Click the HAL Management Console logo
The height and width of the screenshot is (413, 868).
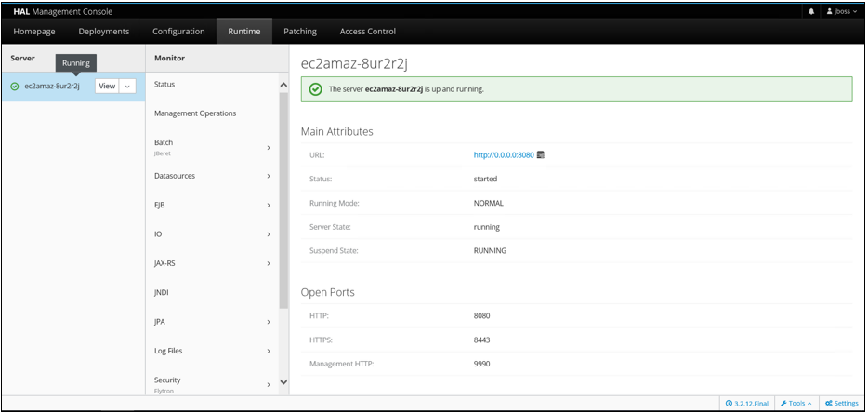coord(62,11)
